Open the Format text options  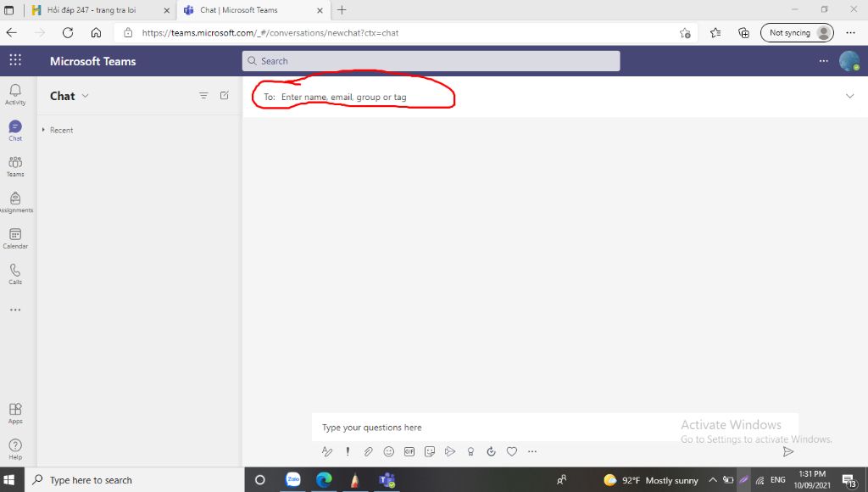[x=327, y=451]
